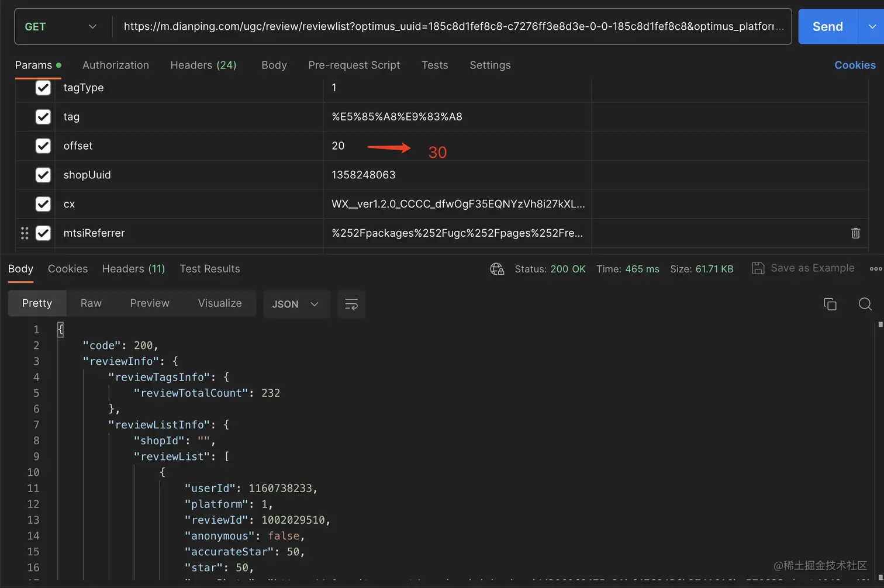This screenshot has height=588, width=884.
Task: Uncheck the tag parameter
Action: 43,117
